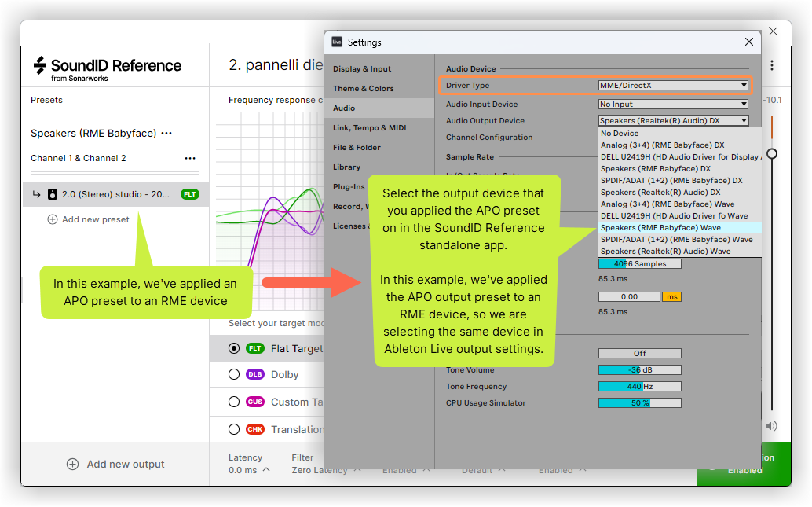Select the Custom Target radio button
Viewport: 812px width, 507px height.
pyautogui.click(x=234, y=402)
